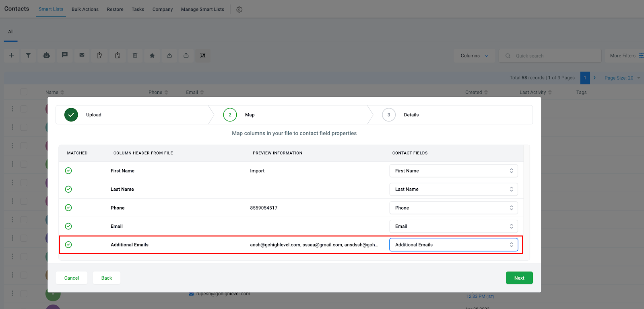Click the Last Activity sort arrows
This screenshot has width=644, height=309.
click(550, 93)
